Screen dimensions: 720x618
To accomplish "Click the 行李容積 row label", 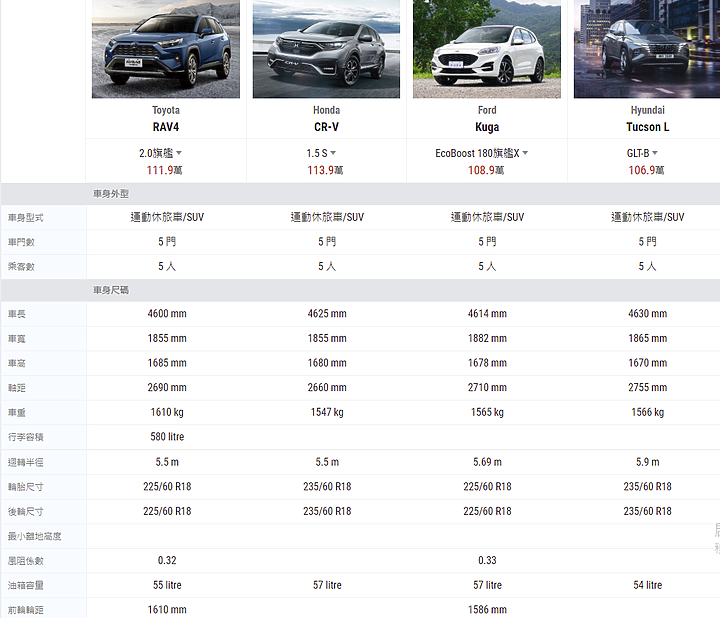I will pyautogui.click(x=26, y=437).
